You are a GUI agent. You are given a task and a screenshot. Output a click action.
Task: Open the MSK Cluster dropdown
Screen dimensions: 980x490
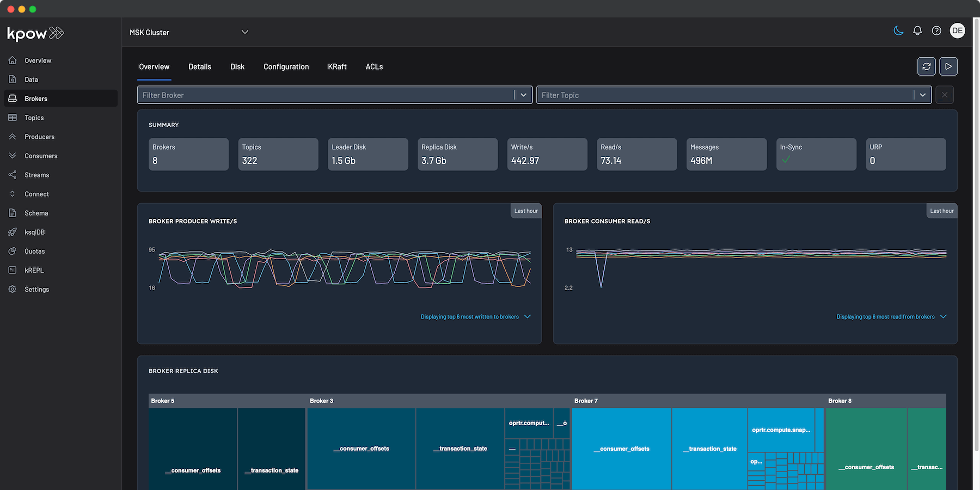[189, 32]
